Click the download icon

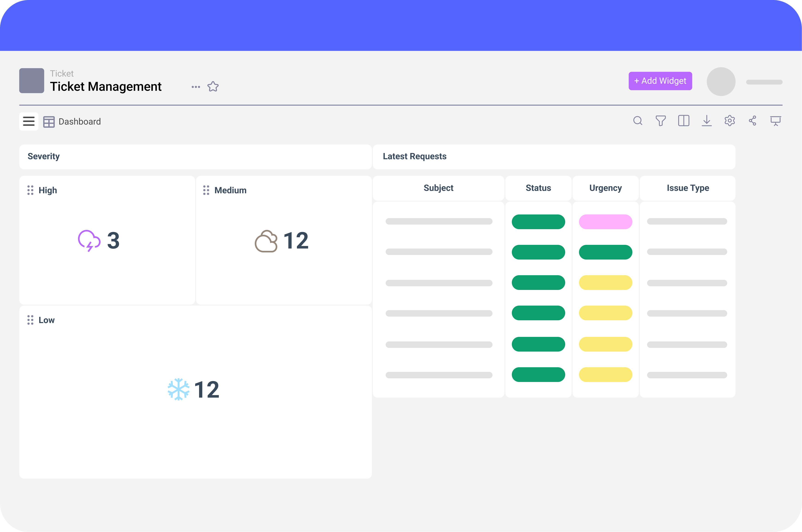pyautogui.click(x=707, y=121)
